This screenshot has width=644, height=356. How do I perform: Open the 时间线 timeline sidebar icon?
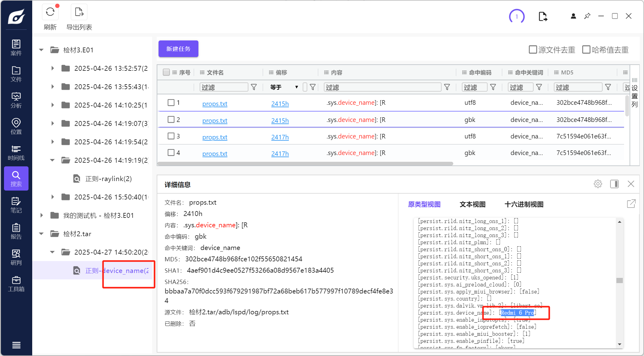16,153
